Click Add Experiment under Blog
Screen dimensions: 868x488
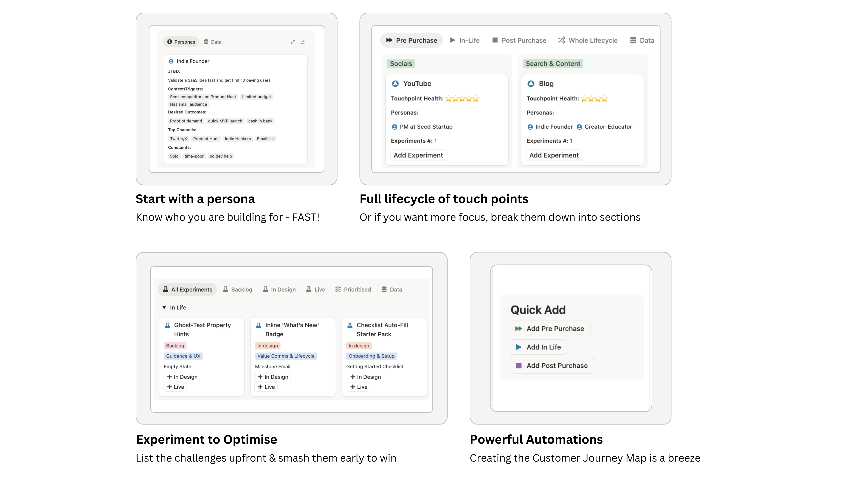coord(554,155)
